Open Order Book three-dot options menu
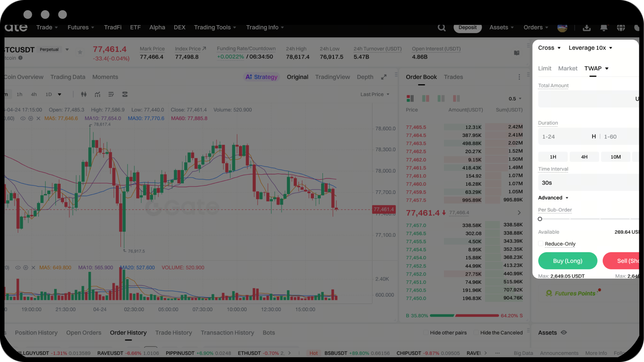 519,77
